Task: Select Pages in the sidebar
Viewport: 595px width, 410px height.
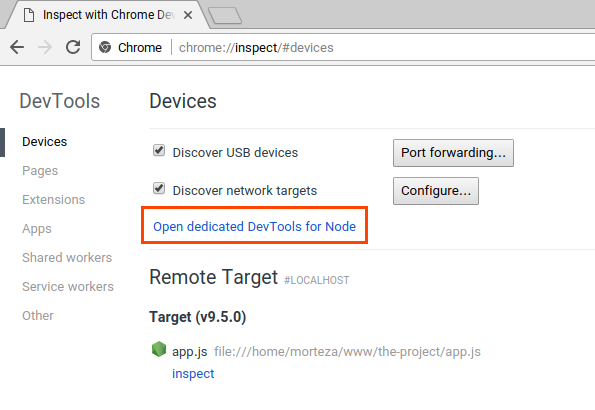Action: click(x=40, y=171)
